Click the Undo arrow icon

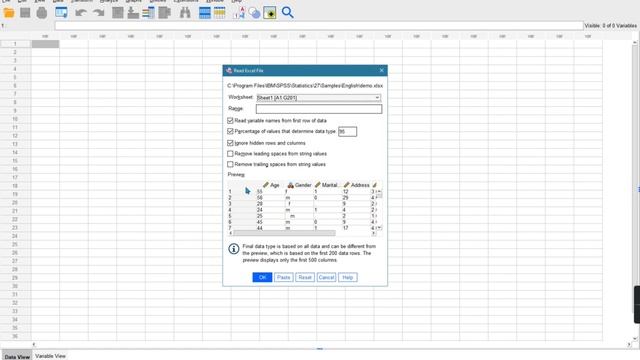coord(81,13)
